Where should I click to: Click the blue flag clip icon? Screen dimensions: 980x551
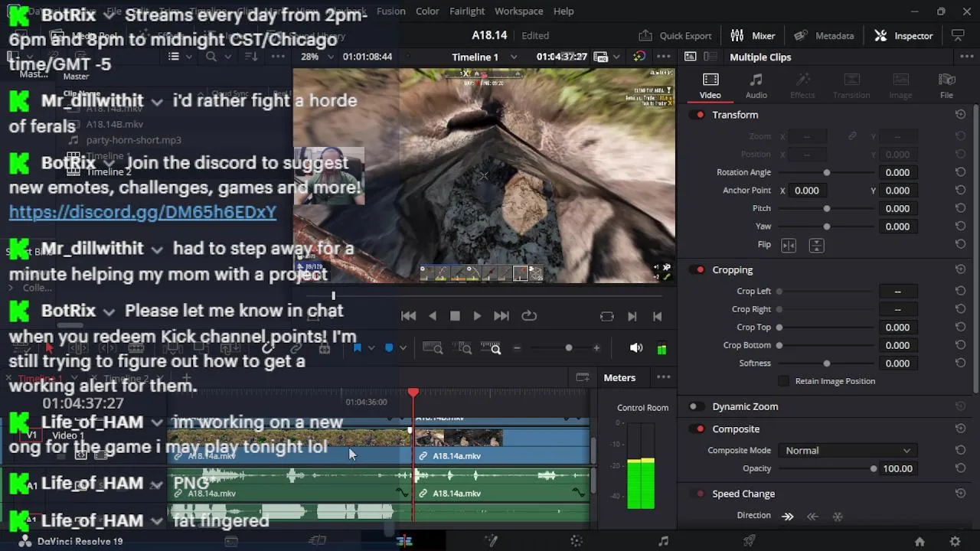click(357, 348)
